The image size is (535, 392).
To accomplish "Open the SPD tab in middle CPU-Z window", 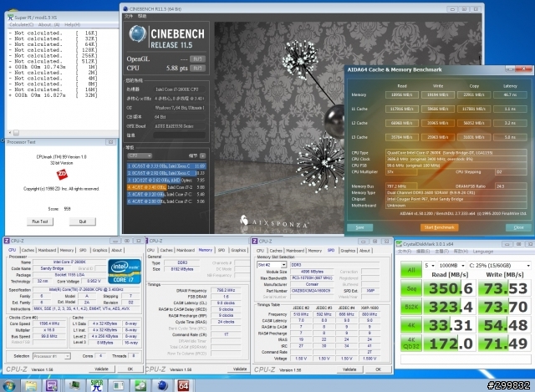I will [x=221, y=250].
